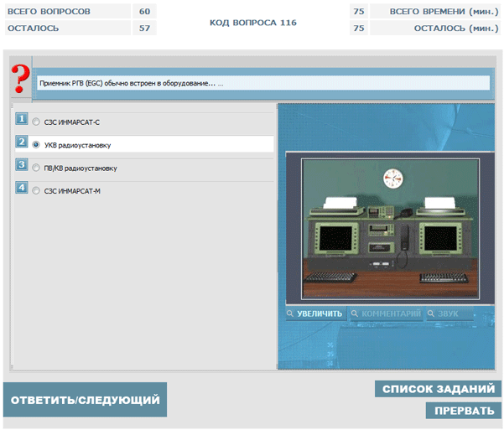Click the КОД ВОПРОСА 116 label

click(253, 23)
